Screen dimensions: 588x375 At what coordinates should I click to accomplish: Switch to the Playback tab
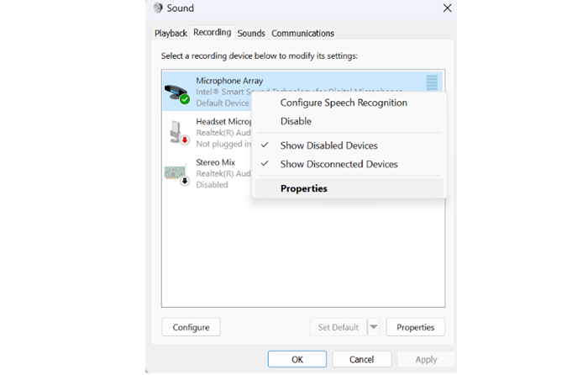[x=171, y=34]
